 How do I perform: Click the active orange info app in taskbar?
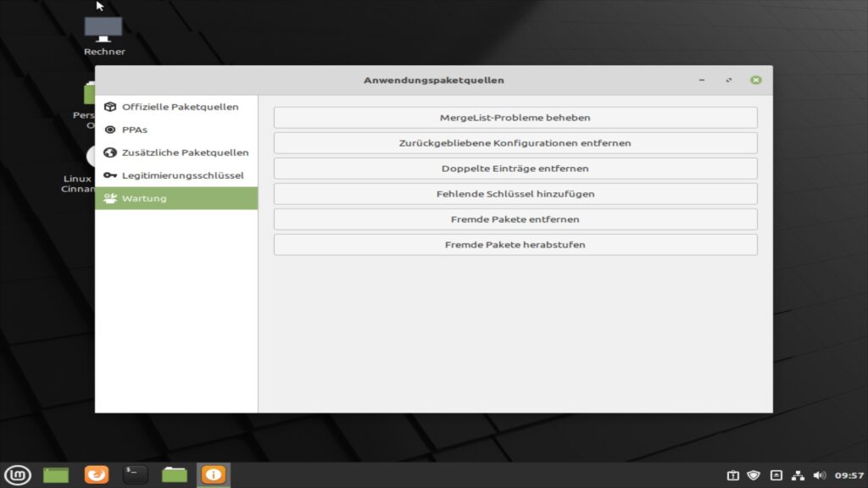213,474
